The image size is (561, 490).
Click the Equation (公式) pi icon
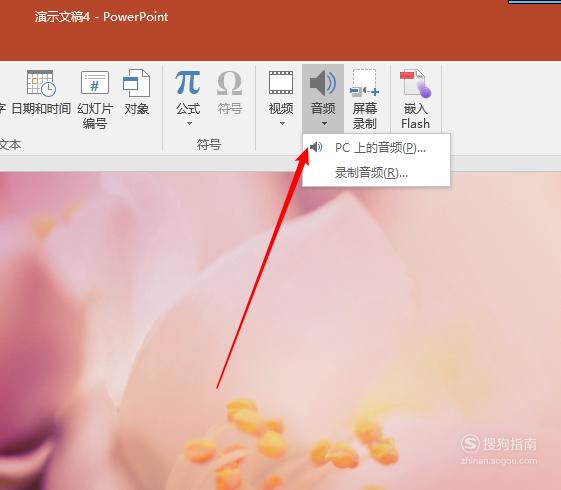click(x=188, y=83)
